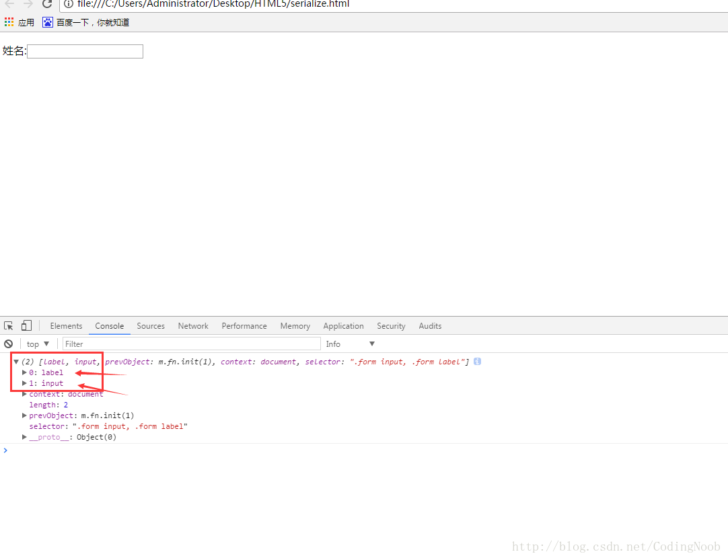Collapse the logged (2) array object
728x560 pixels.
click(x=15, y=362)
